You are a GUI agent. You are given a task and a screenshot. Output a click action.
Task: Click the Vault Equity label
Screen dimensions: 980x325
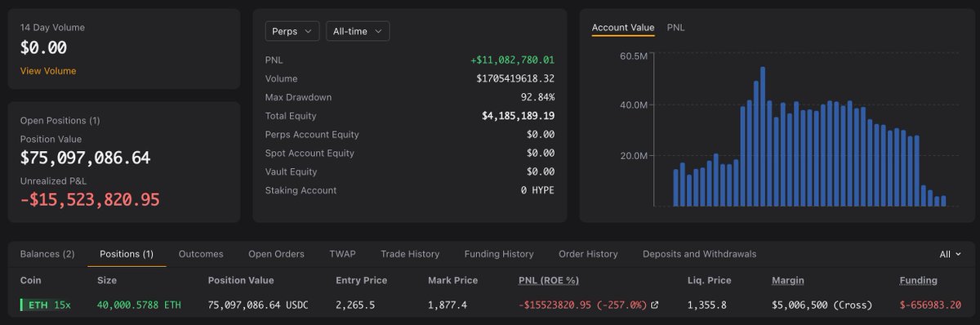[x=292, y=172]
